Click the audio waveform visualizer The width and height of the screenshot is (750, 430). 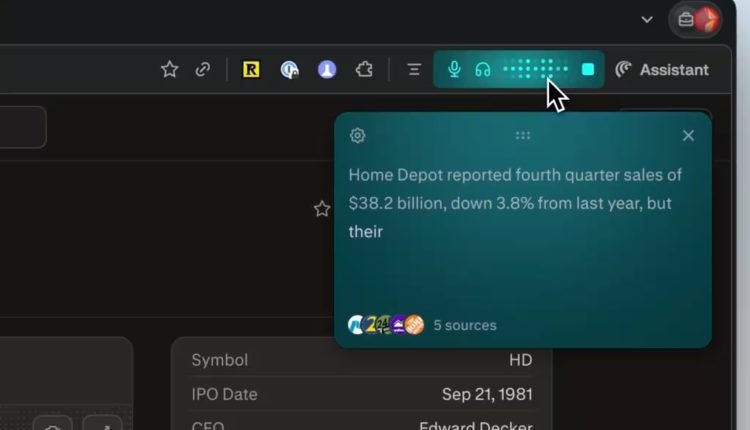[535, 69]
